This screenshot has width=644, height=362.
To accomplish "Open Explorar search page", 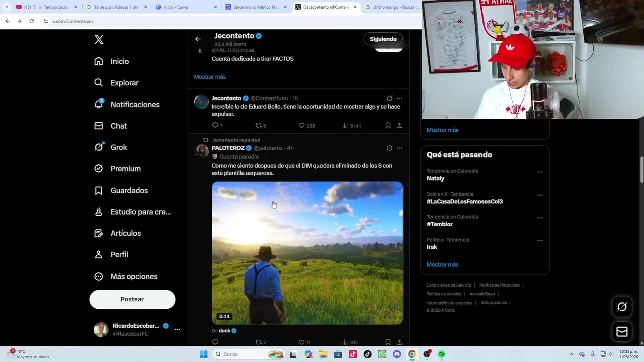I will point(116,83).
